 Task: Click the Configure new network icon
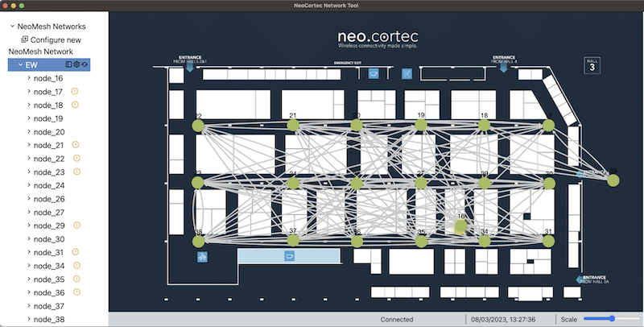coord(24,39)
